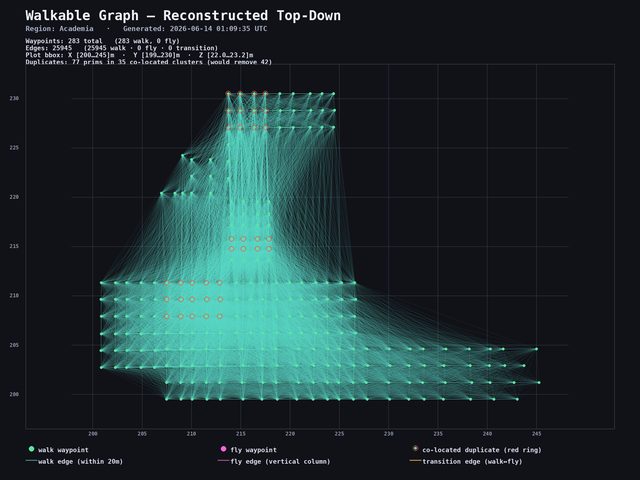The height and width of the screenshot is (480, 640).
Task: Click the Y-axis tick label 220
Action: point(14,197)
